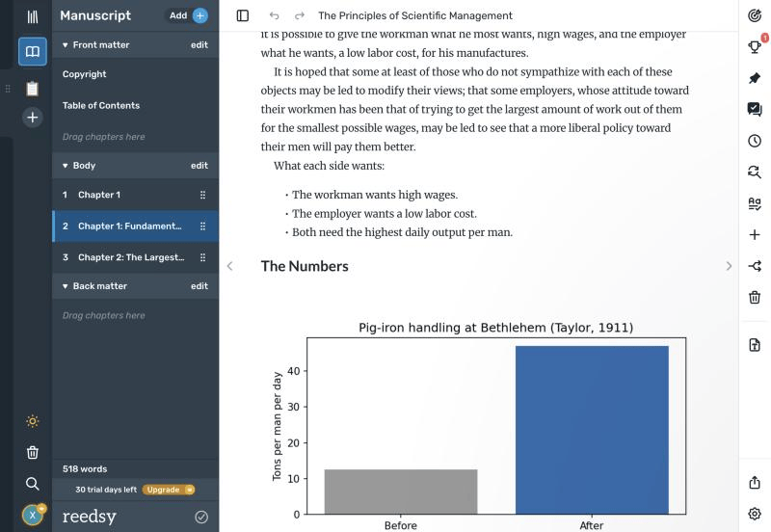Click the book title The Principles of Scientific Management
Screen dimensions: 771x532
point(415,15)
